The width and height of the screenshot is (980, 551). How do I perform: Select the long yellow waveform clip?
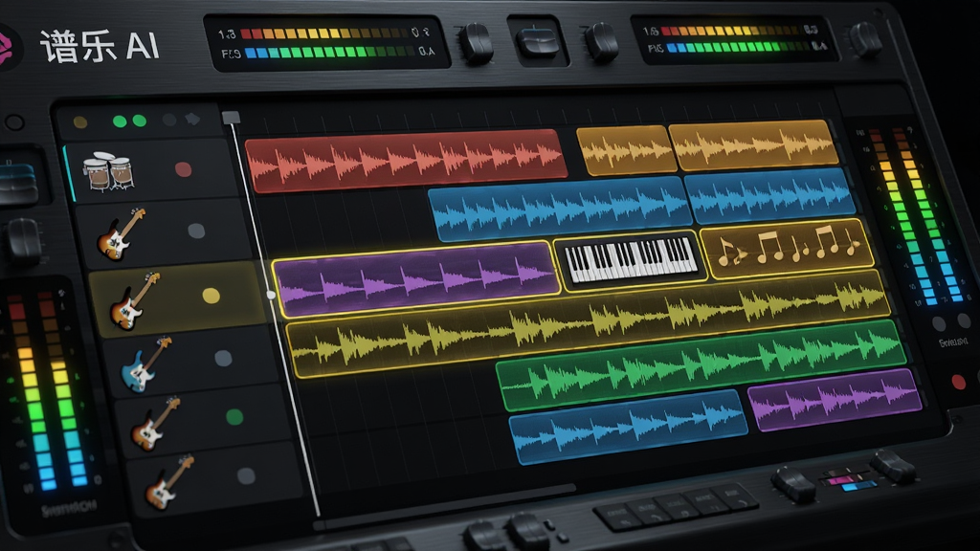[588, 323]
